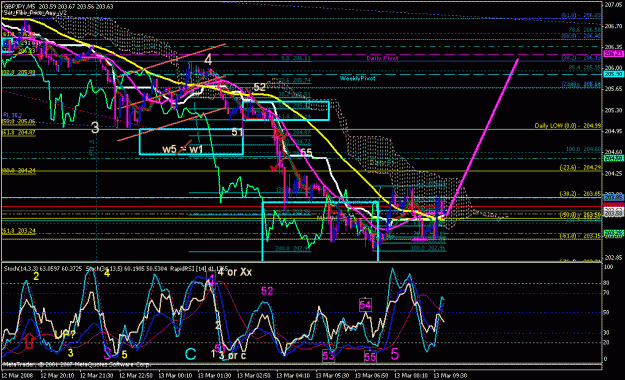Click the 13 Mar 02:50 time axis label
Image resolution: width=625 pixels, height=380 pixels.
point(254,376)
